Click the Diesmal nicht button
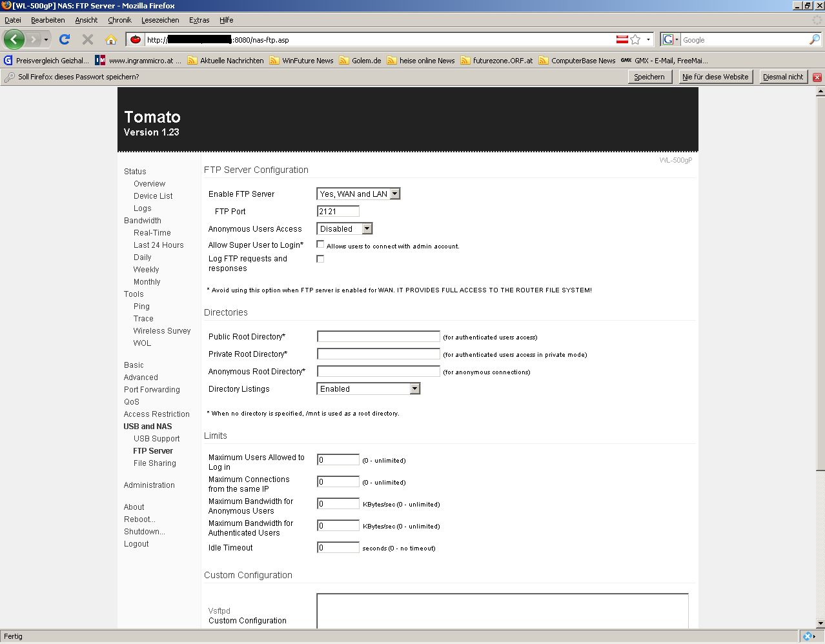This screenshot has height=644, width=825. pyautogui.click(x=783, y=77)
